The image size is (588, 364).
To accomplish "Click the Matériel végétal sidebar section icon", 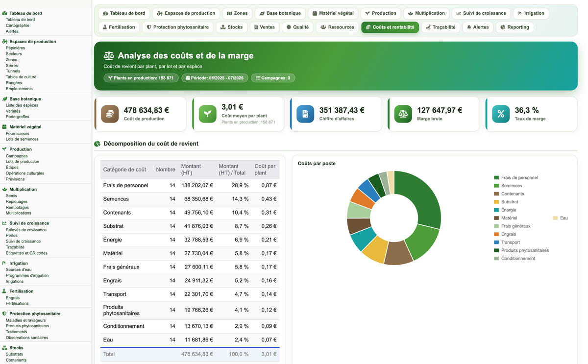I will tap(5, 127).
